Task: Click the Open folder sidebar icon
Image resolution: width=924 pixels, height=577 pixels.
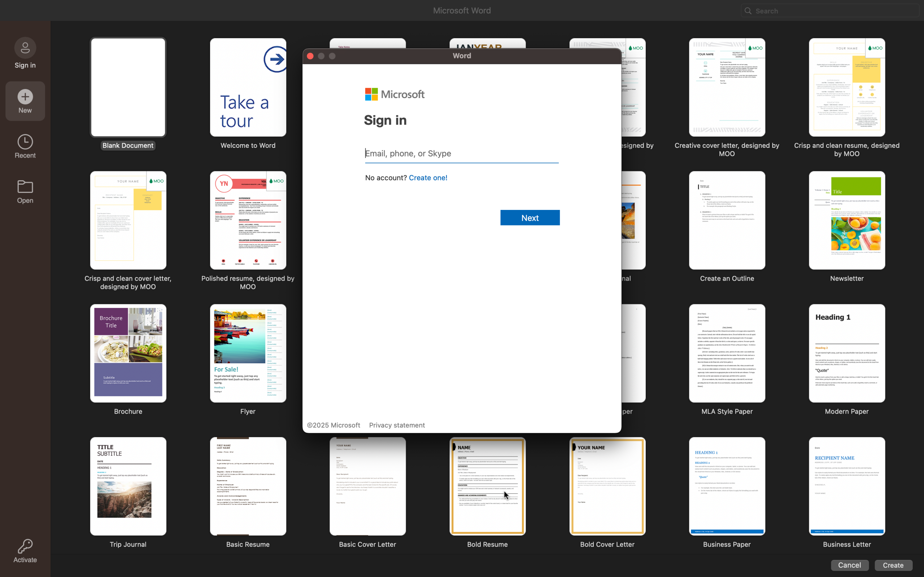Action: coord(25,188)
